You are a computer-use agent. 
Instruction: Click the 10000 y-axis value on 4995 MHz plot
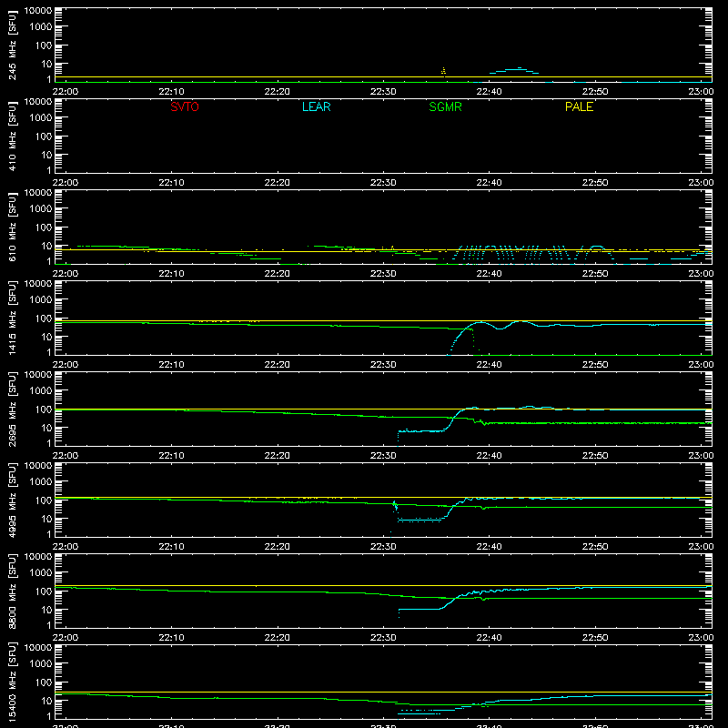tap(38, 466)
